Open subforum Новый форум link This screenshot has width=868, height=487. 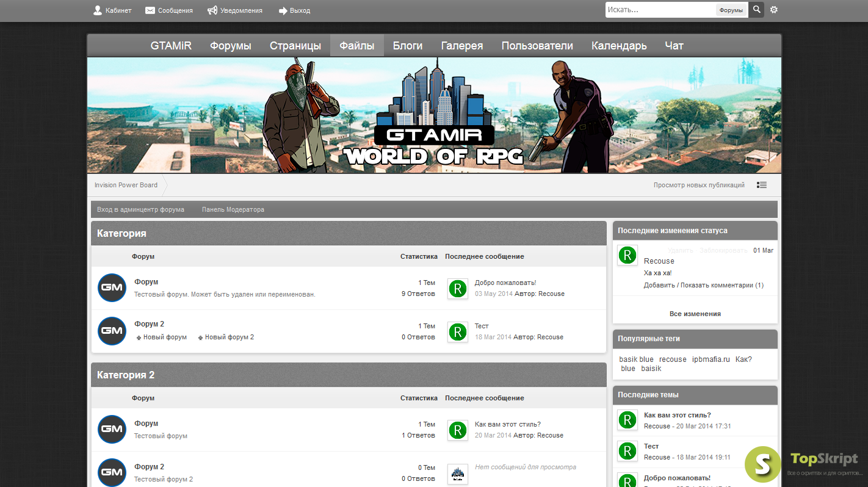(165, 337)
